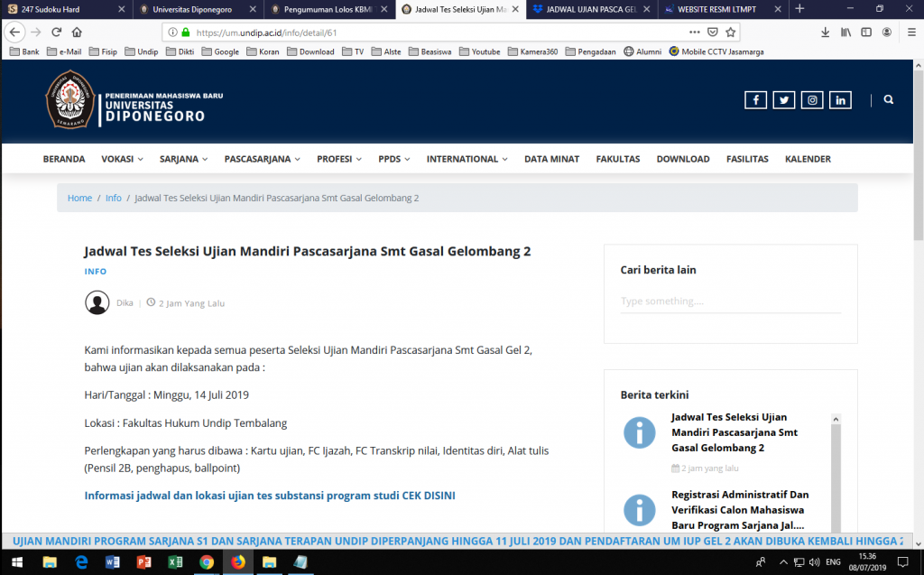924x575 pixels.
Task: Go to Home via the breadcrumb
Action: pyautogui.click(x=79, y=198)
